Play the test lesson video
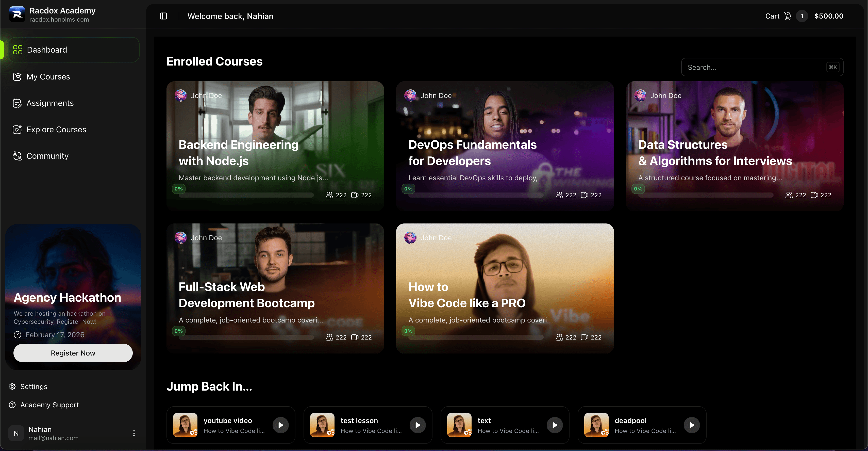The image size is (868, 451). click(418, 425)
